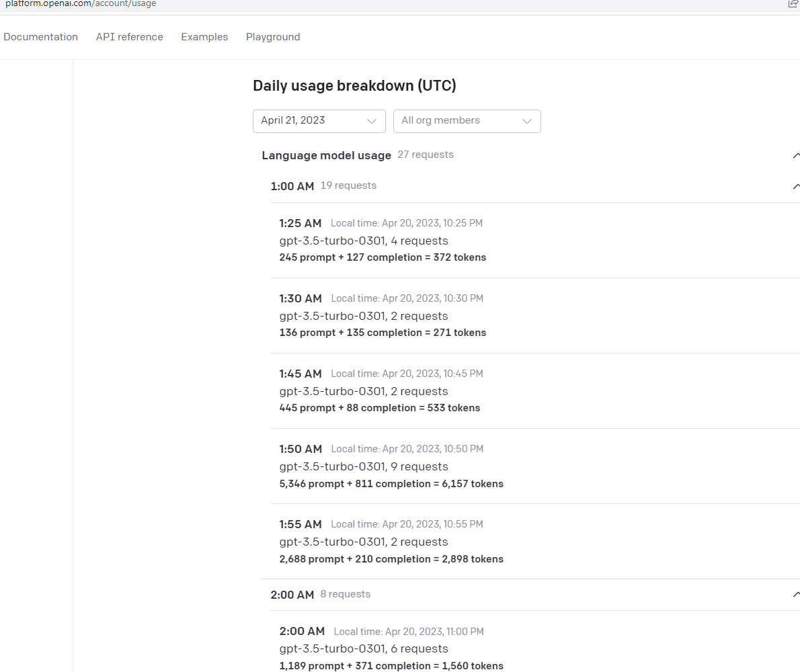This screenshot has height=672, width=800.
Task: Click the share/export page icon
Action: pyautogui.click(x=793, y=3)
